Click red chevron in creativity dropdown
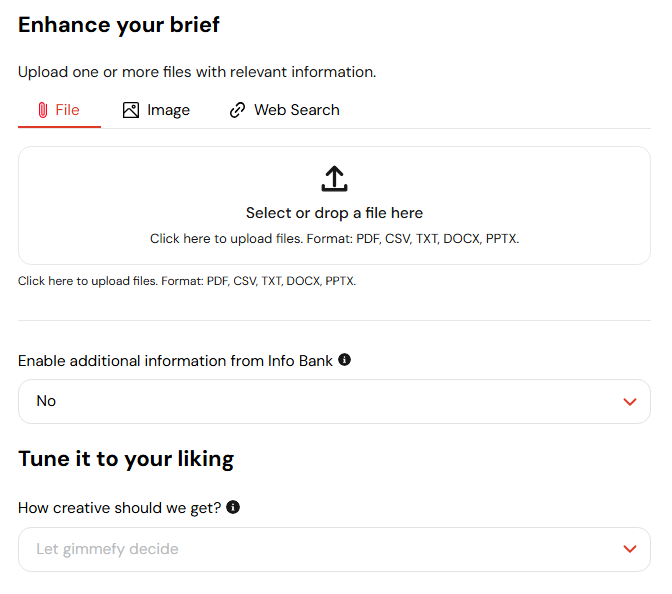 (630, 549)
